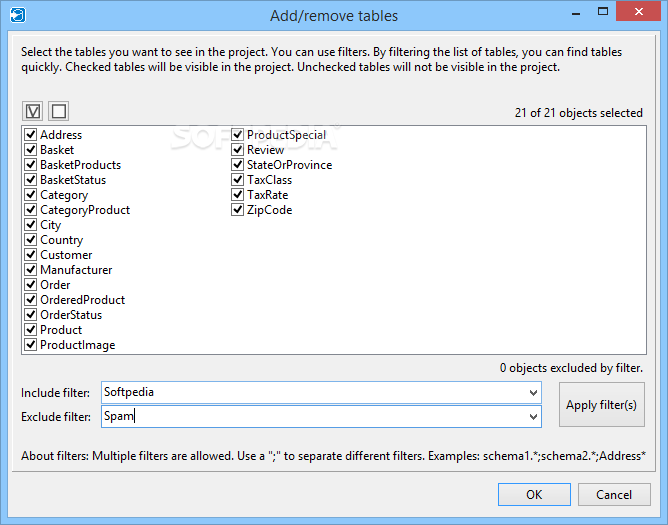This screenshot has height=525, width=668.
Task: Click the application icon in title bar
Action: point(17,15)
